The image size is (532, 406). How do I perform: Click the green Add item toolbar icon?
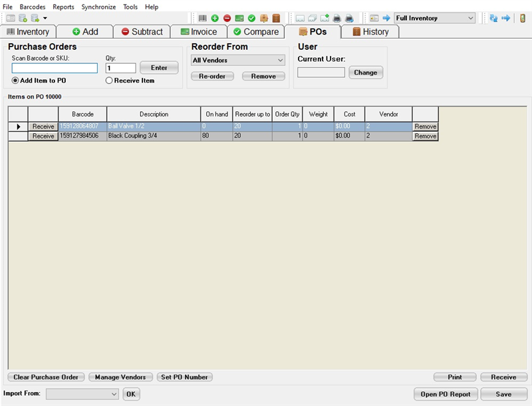click(214, 18)
